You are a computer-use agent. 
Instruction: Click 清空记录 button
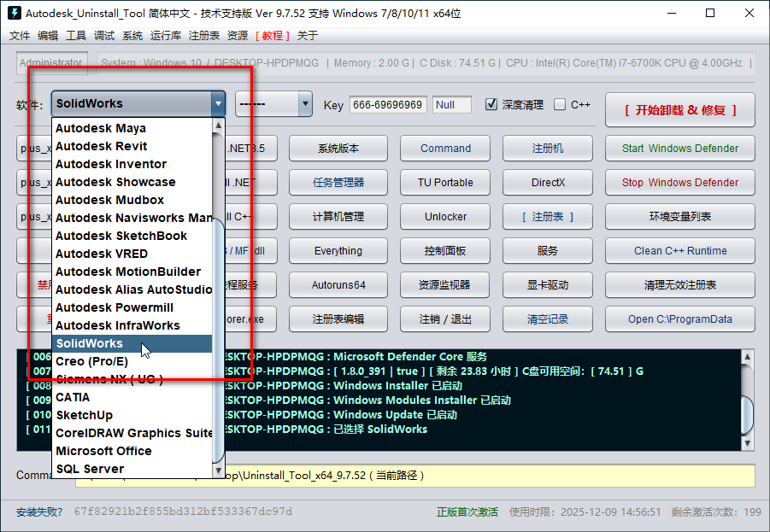pyautogui.click(x=548, y=319)
